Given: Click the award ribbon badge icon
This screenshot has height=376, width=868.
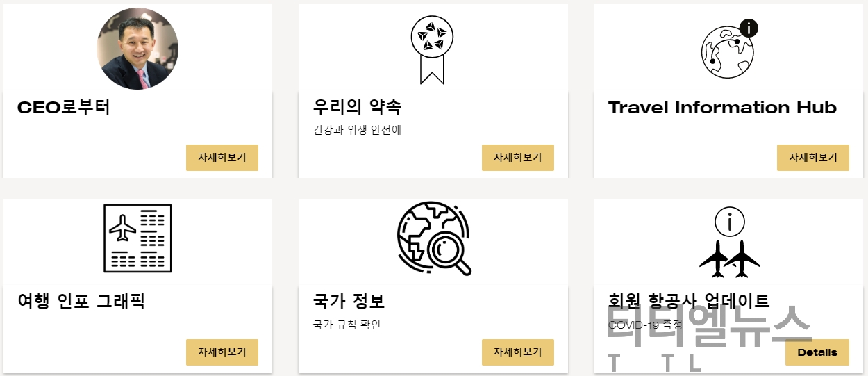Looking at the screenshot, I should (433, 50).
